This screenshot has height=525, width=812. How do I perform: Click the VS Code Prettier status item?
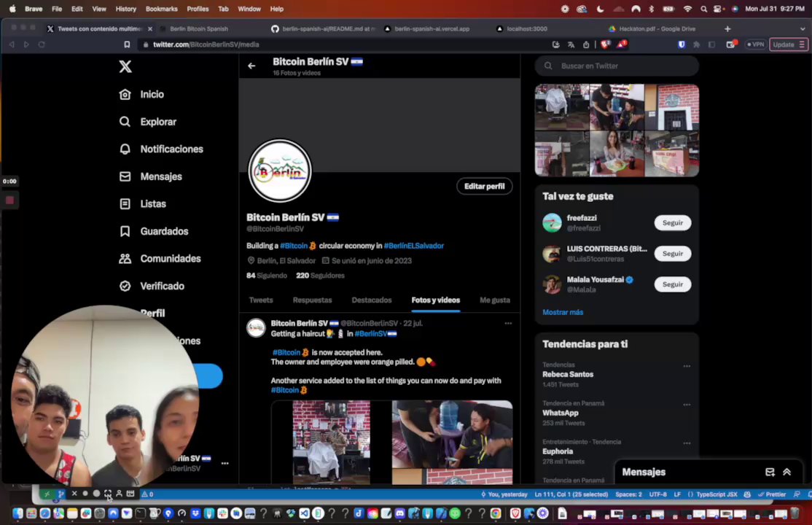click(x=772, y=494)
